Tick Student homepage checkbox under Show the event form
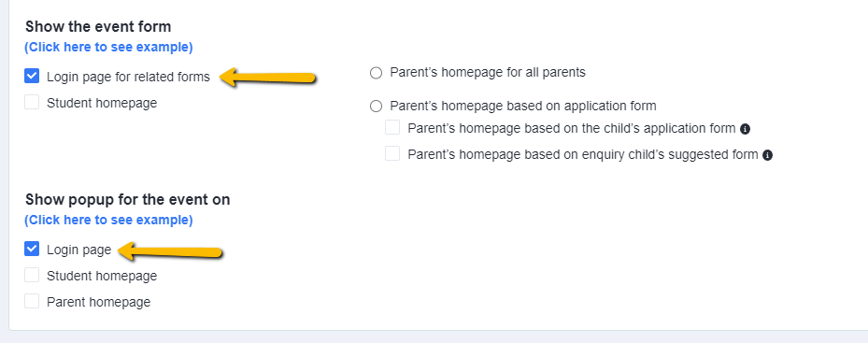 32,102
